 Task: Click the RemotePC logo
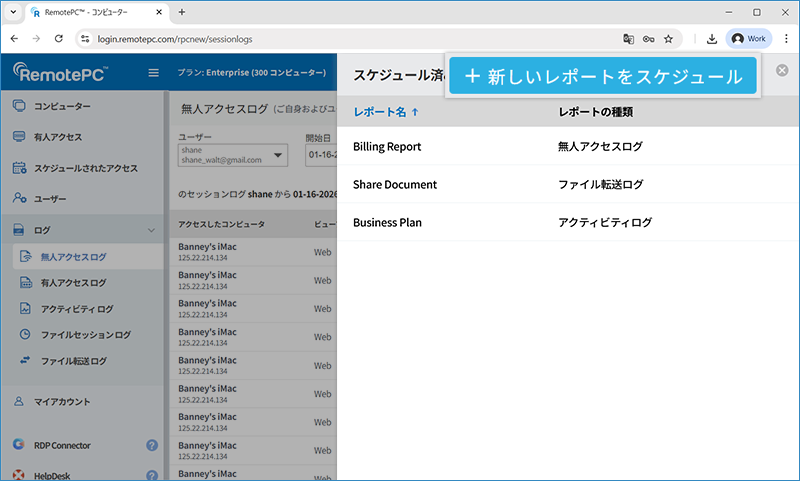[x=60, y=72]
